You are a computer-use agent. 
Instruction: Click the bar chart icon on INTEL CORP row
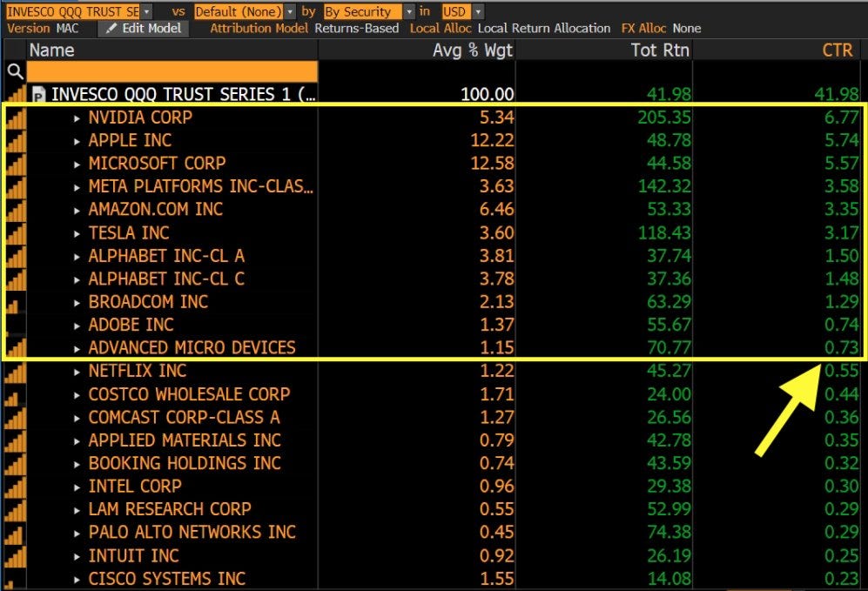point(16,487)
